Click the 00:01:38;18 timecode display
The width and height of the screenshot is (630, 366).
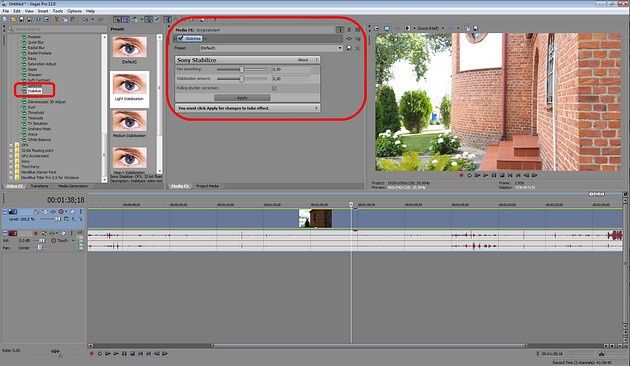65,200
